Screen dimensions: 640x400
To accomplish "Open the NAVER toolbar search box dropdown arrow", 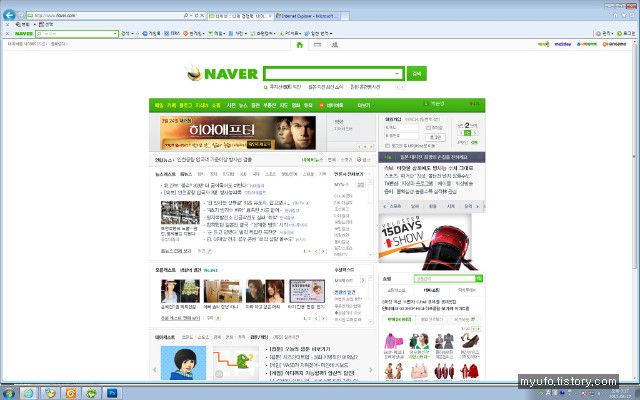I will [116, 34].
